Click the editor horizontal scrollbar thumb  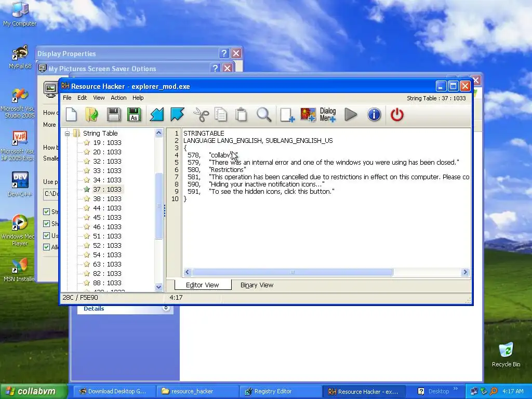(292, 272)
